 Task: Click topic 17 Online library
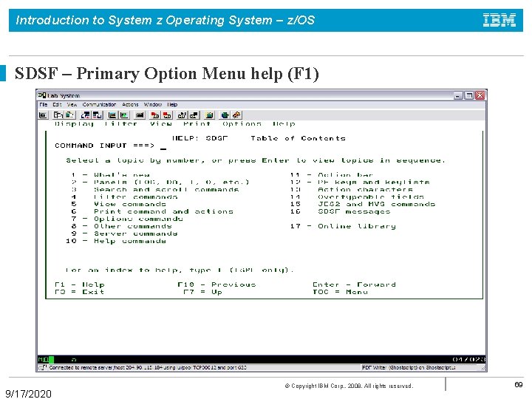click(x=343, y=226)
